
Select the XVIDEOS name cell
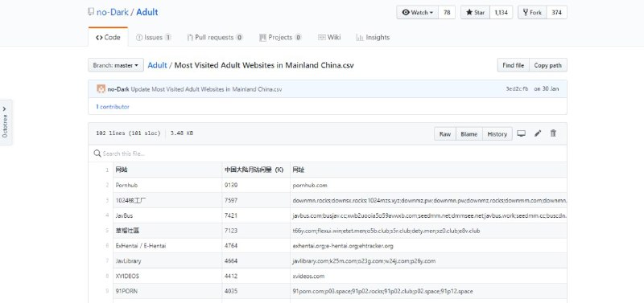tap(167, 276)
